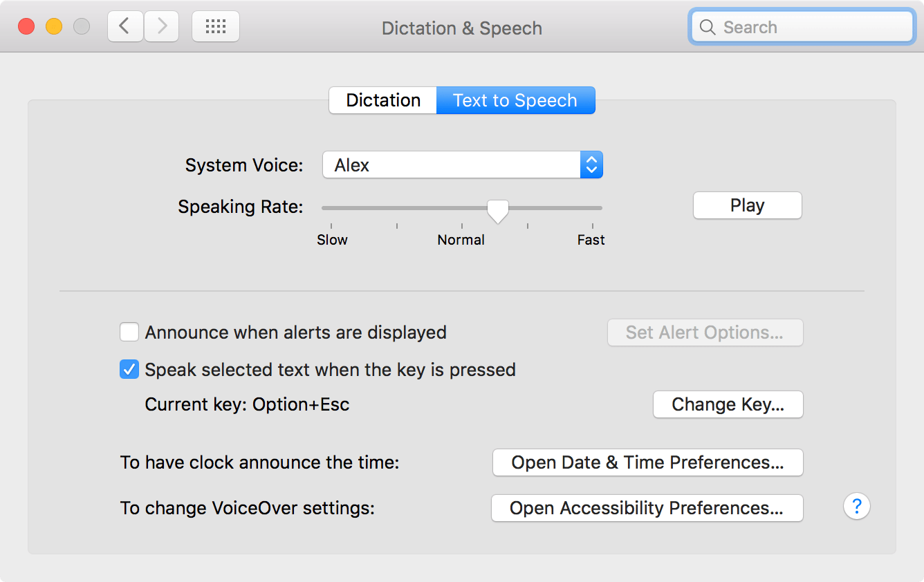Click the magnifying glass search icon
Screen dimensions: 924x582
click(x=707, y=28)
